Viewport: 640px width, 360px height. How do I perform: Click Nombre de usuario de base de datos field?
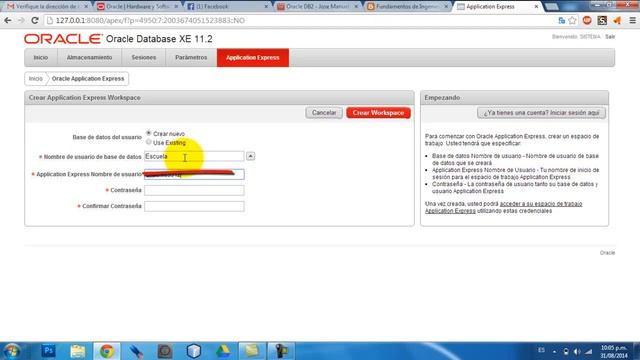(x=194, y=156)
